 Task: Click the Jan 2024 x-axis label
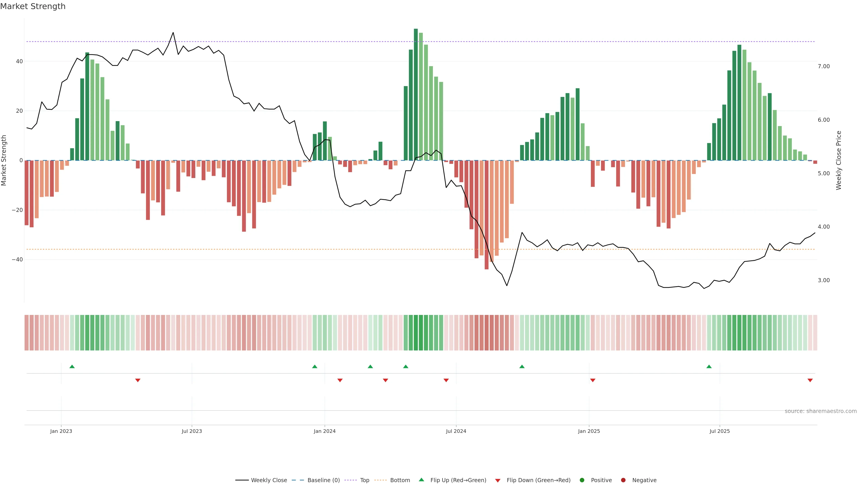click(325, 431)
